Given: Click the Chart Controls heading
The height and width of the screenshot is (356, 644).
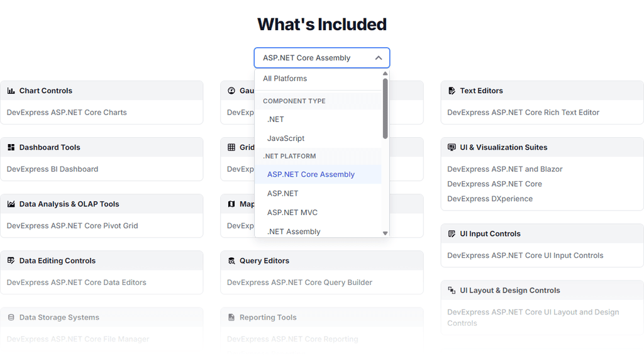Looking at the screenshot, I should 45,91.
